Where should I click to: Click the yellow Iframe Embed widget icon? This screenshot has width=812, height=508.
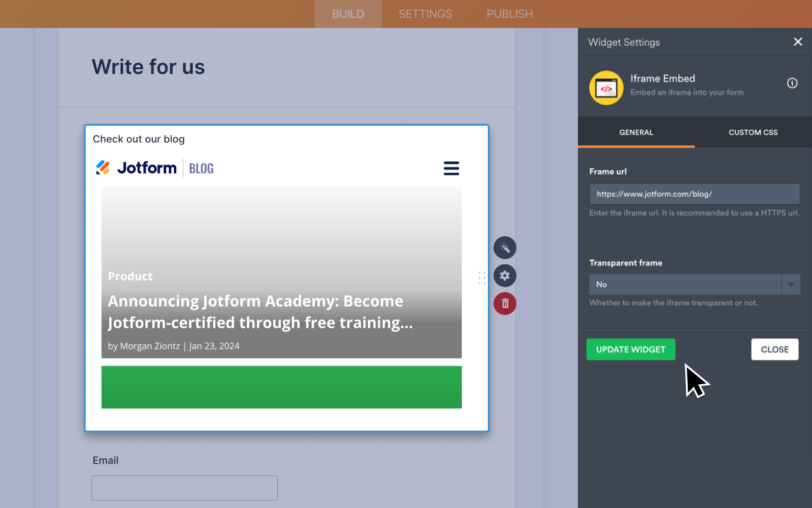coord(606,88)
